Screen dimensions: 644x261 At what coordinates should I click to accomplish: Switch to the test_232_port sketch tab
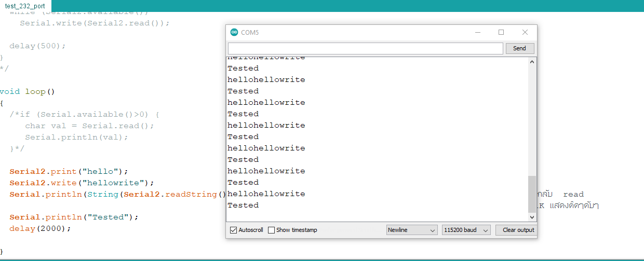(25, 6)
